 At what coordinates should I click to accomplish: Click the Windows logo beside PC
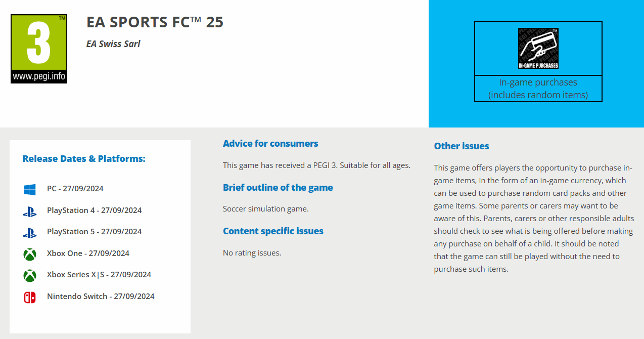[x=30, y=189]
